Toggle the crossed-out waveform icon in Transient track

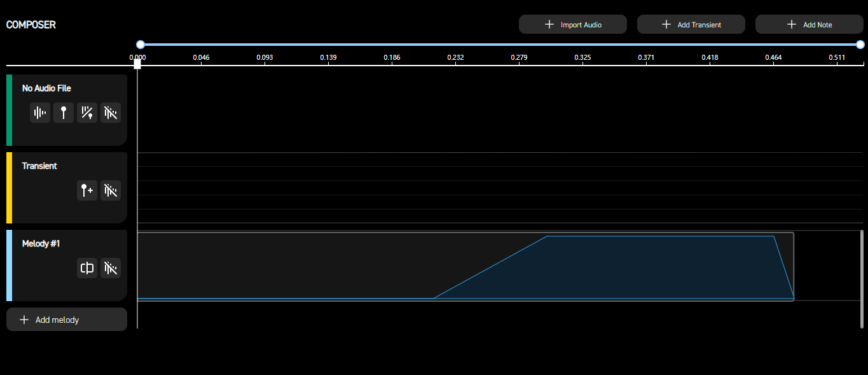click(111, 190)
